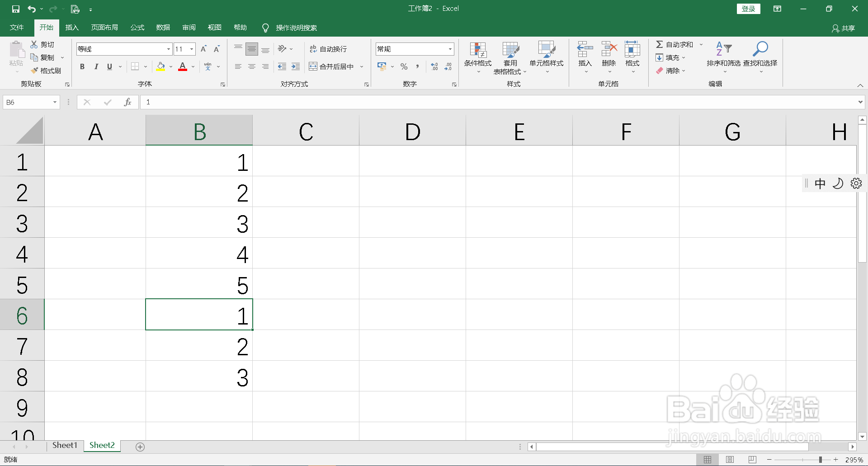Click the 合并后居中 button
Screen dimensions: 868x466
coord(331,66)
